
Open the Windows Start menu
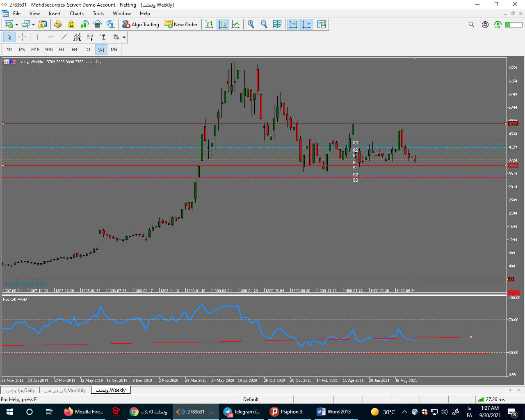10,412
